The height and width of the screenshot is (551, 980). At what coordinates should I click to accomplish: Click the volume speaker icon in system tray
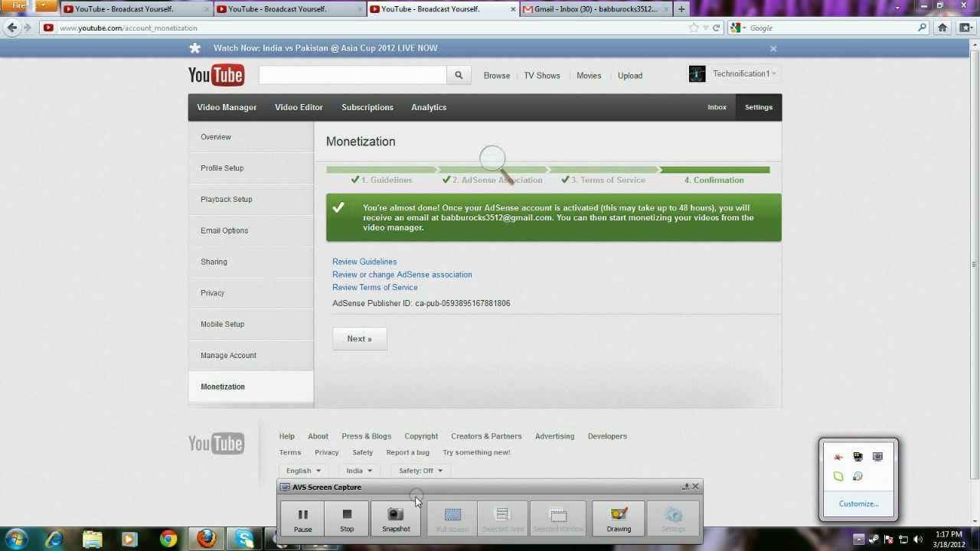click(x=917, y=540)
